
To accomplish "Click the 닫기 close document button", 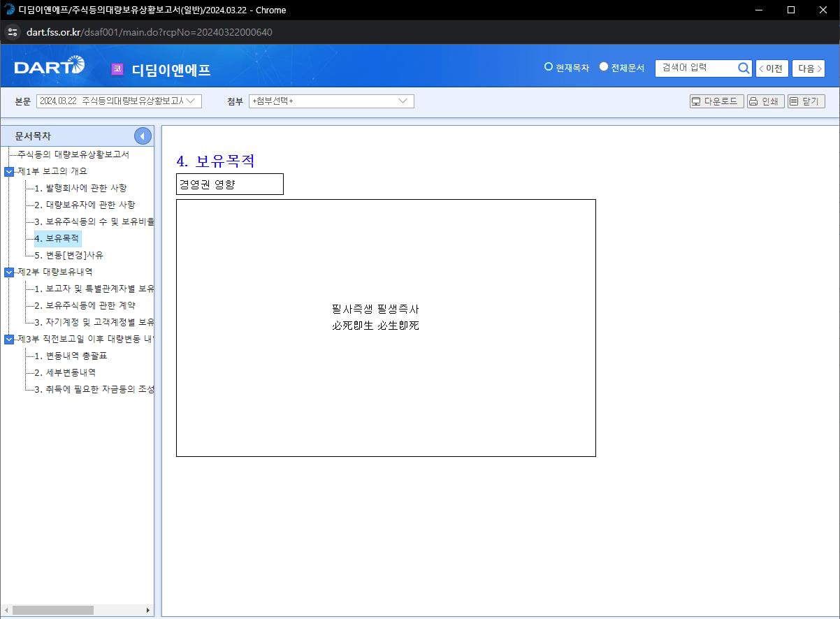I will (806, 101).
